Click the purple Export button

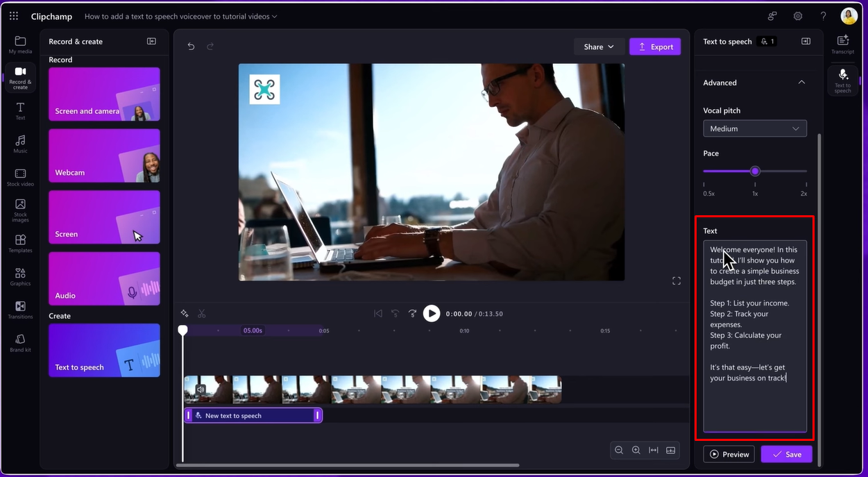tap(654, 46)
